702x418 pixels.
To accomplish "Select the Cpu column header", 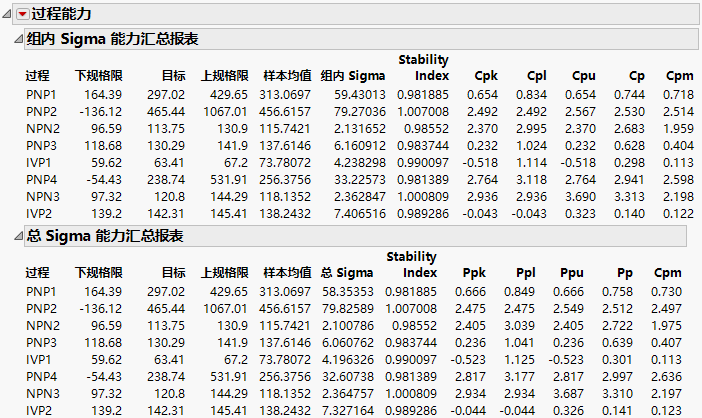I will click(x=583, y=76).
